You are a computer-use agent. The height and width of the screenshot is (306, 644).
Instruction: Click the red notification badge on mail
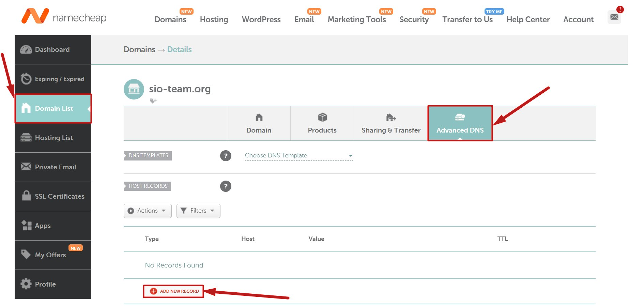[x=620, y=10]
